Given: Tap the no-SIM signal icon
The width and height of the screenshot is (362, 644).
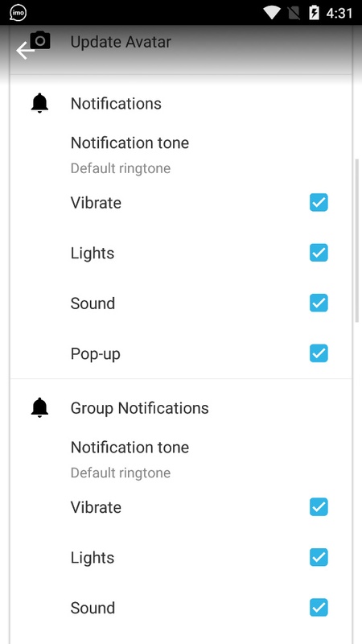Looking at the screenshot, I should point(294,13).
